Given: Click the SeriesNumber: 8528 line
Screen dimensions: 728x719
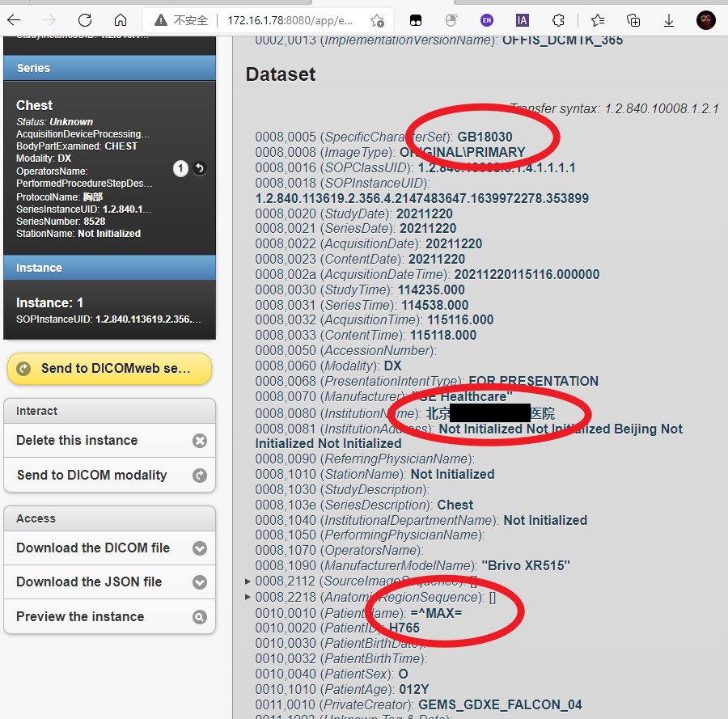Looking at the screenshot, I should coord(61,222).
